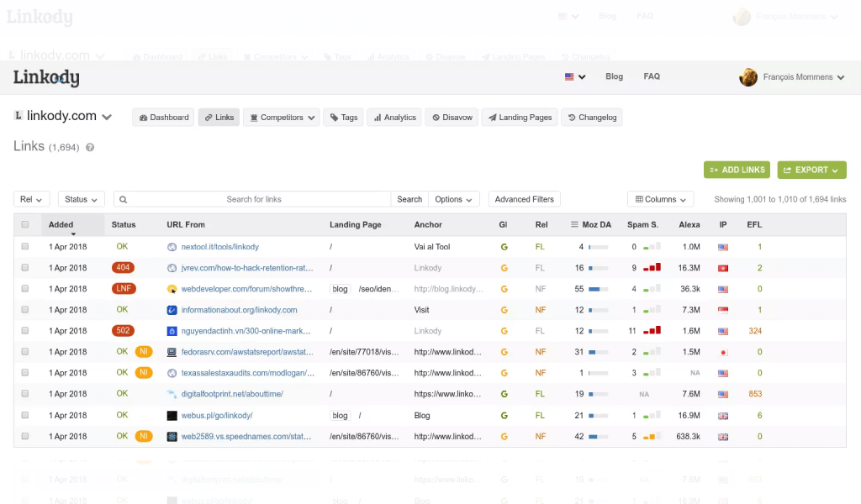Open the EXPORT dropdown
861x504 pixels.
[x=811, y=170]
